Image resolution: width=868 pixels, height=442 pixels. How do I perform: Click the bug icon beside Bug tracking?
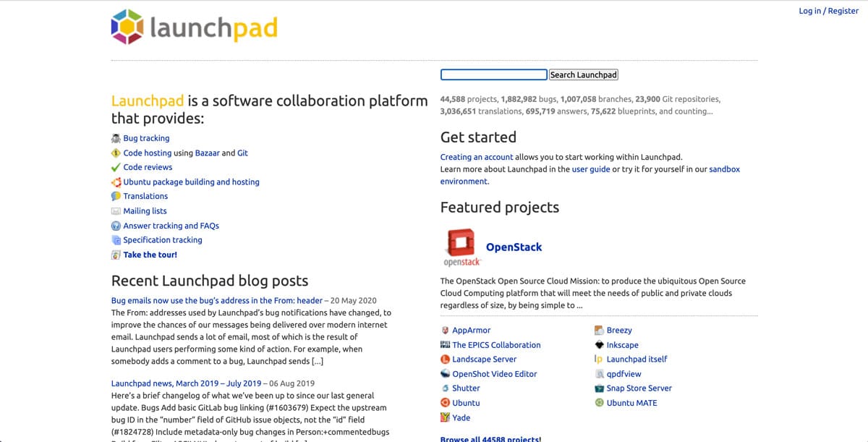point(116,138)
